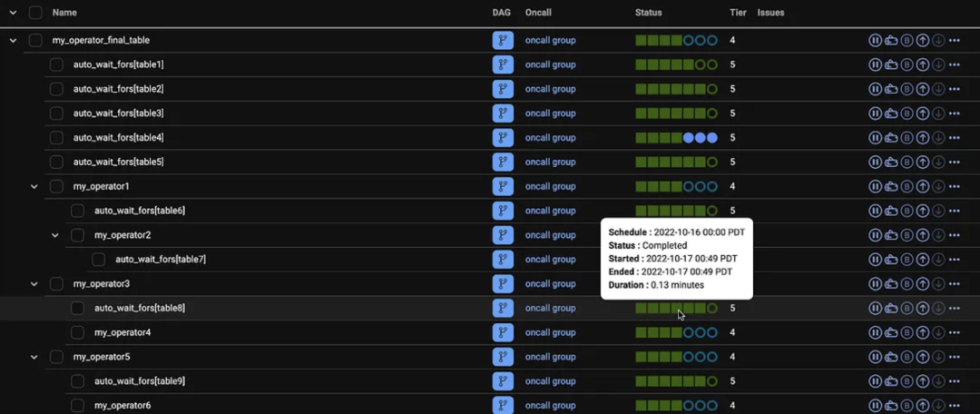Open DAG graph icon for auto_wait_fors[table4]
Viewport: 980px width, 414px height.
503,138
